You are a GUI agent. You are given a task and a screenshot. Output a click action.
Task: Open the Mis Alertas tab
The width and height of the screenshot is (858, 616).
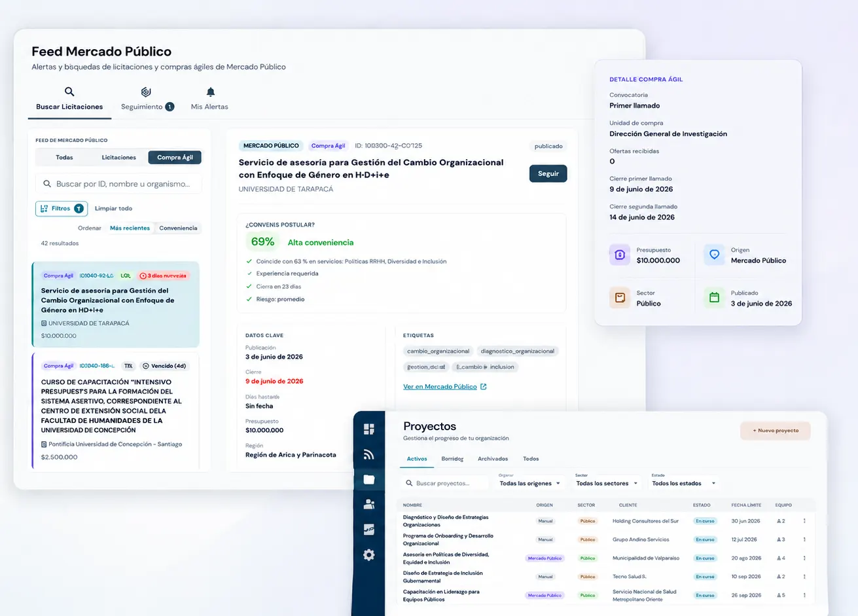click(209, 100)
